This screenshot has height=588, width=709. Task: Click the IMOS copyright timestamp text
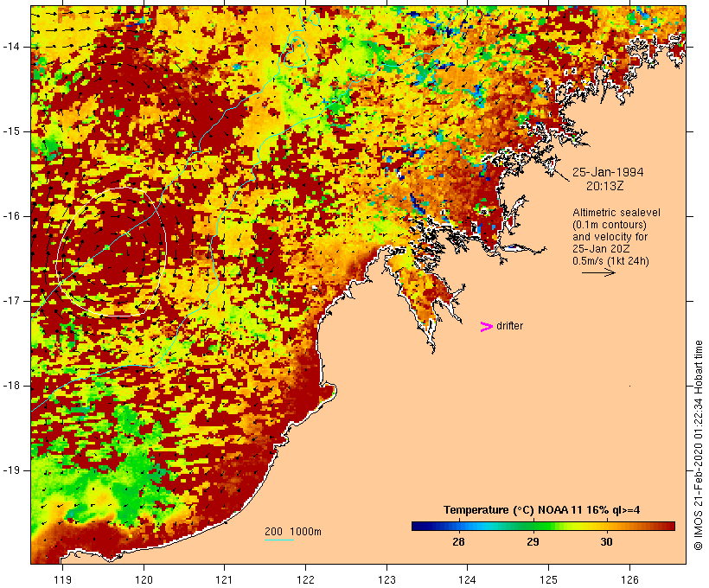(698, 445)
